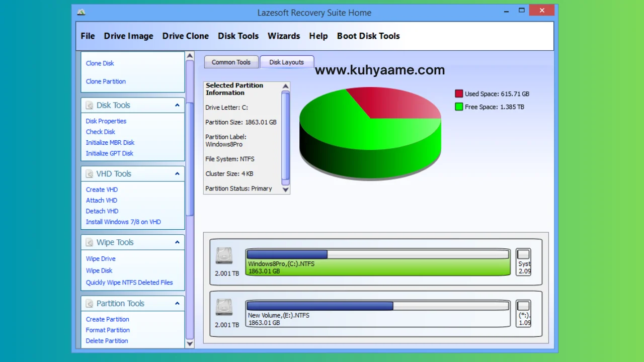Viewport: 644px width, 362px height.
Task: Collapse the VHD Tools section chevron
Action: [x=177, y=173]
